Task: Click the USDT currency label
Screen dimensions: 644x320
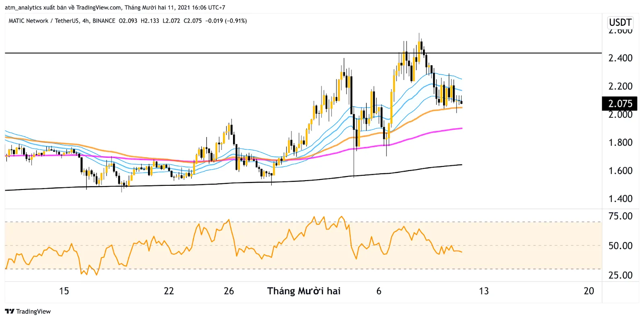Action: (x=620, y=22)
